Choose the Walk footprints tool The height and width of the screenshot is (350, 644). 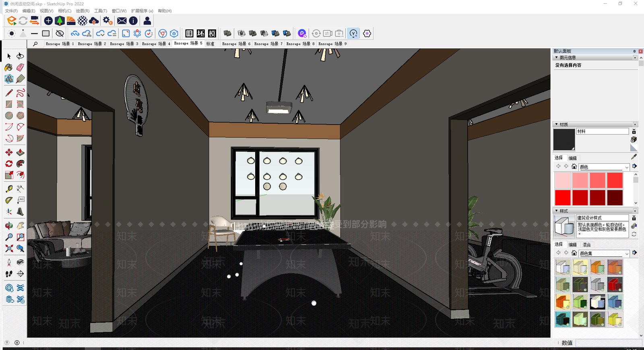tap(9, 273)
